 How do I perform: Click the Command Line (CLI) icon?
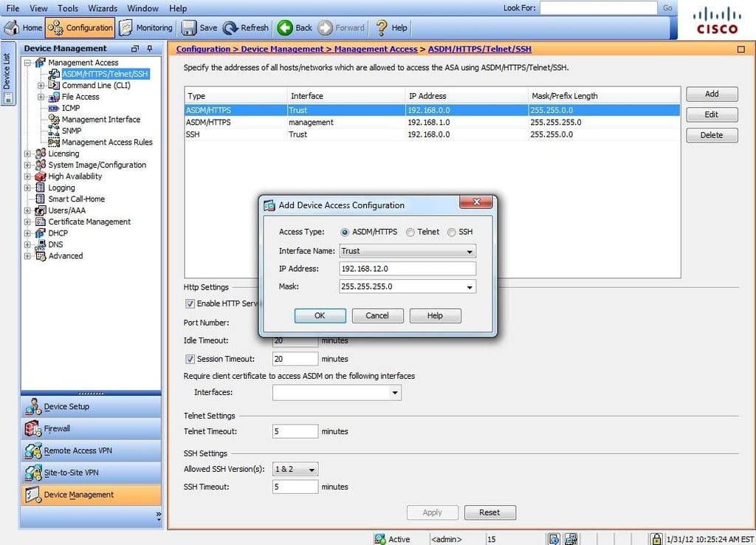pos(54,86)
